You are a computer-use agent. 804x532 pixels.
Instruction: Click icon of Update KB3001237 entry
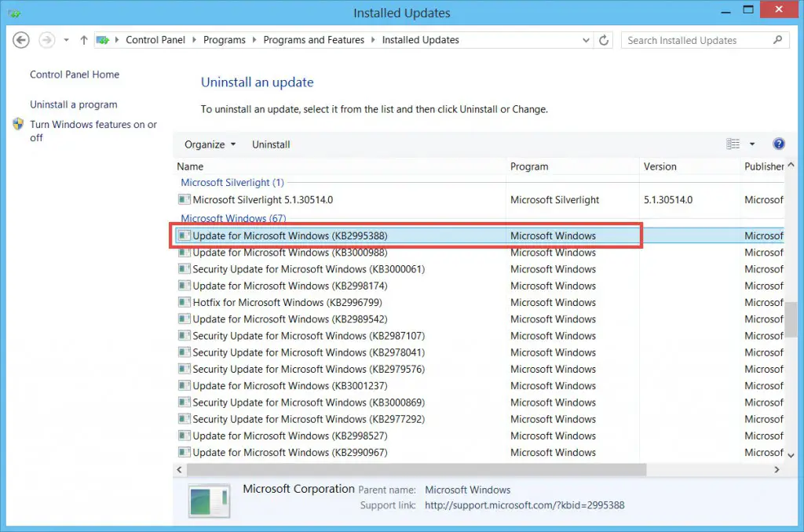pyautogui.click(x=184, y=385)
